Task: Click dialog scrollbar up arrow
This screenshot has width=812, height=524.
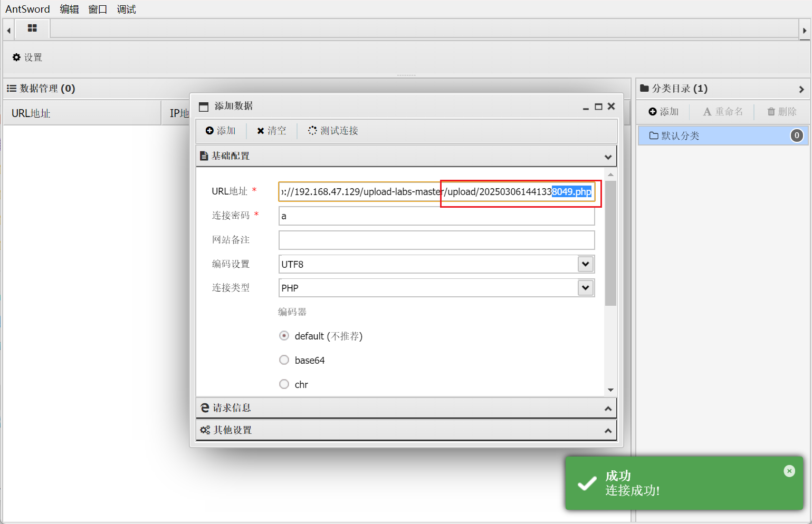Action: tap(610, 174)
